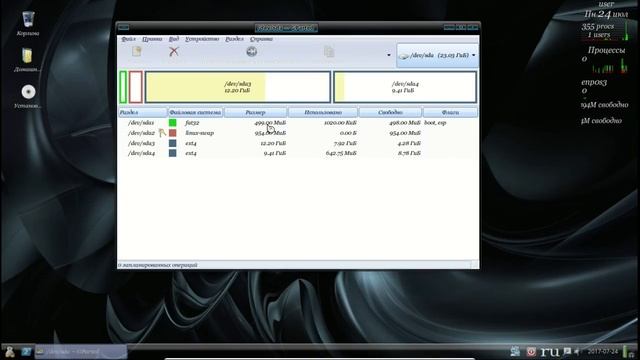Click the network tray icon
640x360 pixels.
[515, 351]
